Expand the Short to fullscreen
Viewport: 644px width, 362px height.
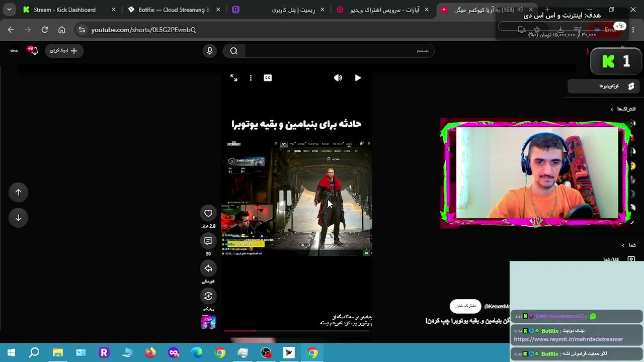[234, 78]
